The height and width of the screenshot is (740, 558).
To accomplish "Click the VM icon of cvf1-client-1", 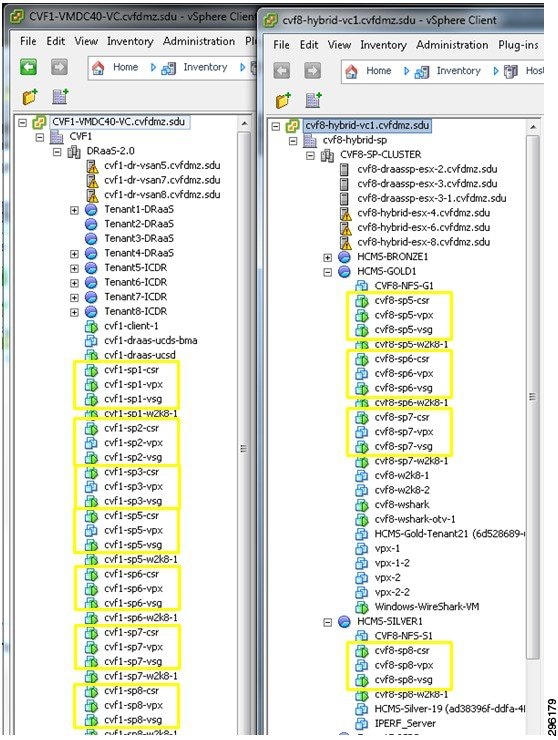I will click(91, 326).
